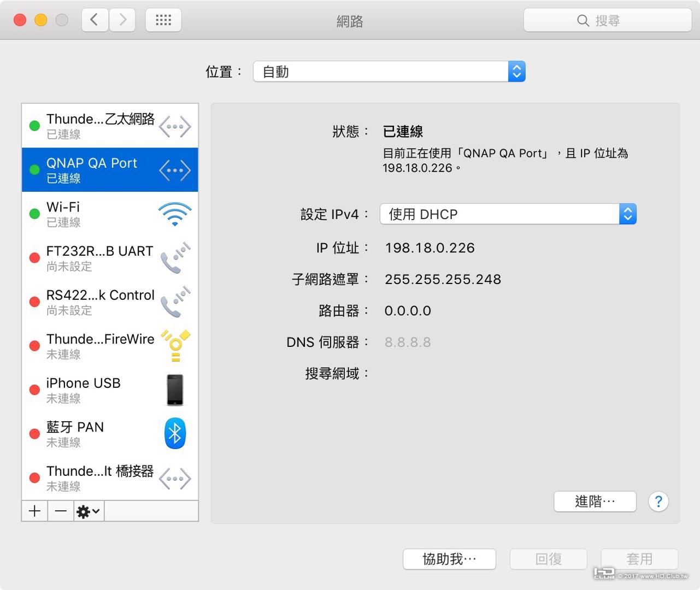Click the forward navigation arrow
This screenshot has height=590, width=700.
(x=122, y=20)
